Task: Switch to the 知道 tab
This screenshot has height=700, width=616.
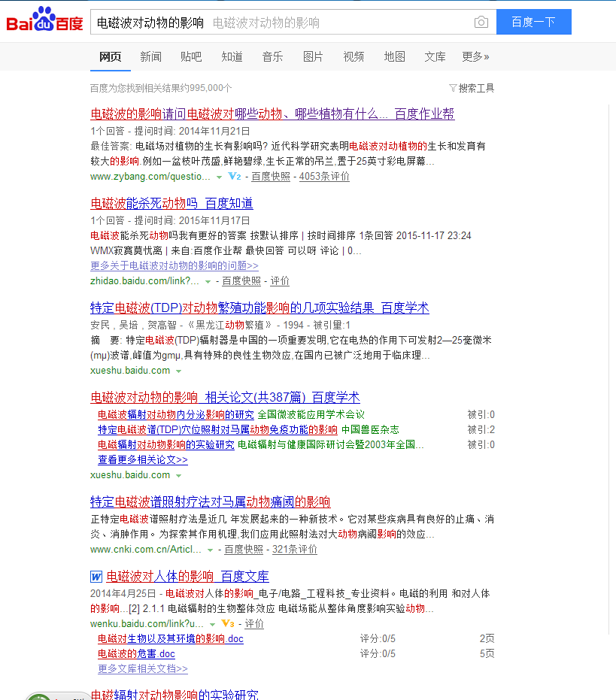Action: [x=232, y=56]
